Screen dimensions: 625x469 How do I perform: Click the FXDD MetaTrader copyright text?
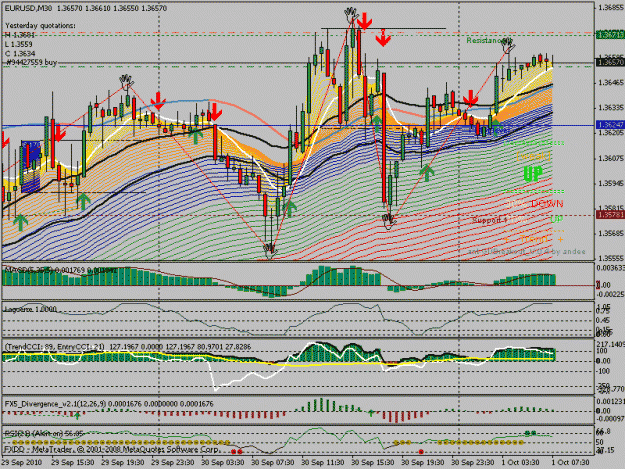(x=111, y=449)
